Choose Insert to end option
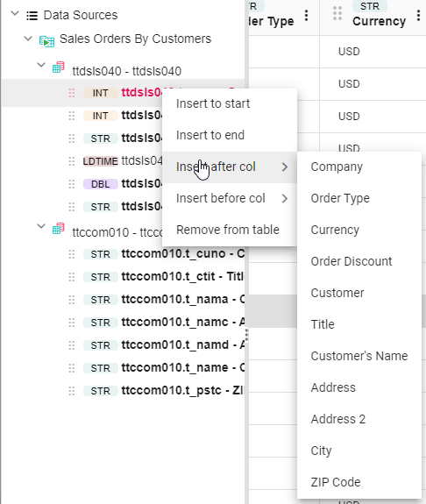Image resolution: width=426 pixels, height=504 pixels. click(230, 135)
